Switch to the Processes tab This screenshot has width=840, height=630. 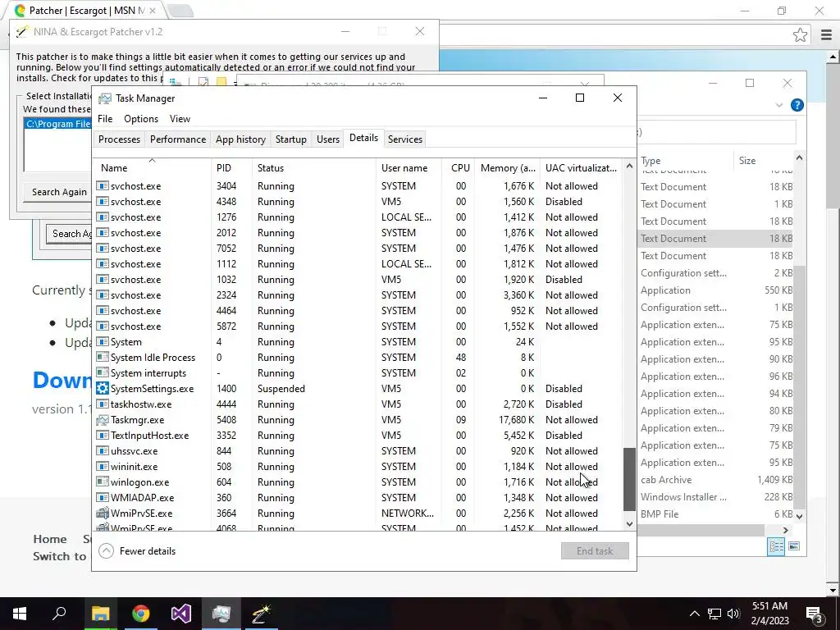(119, 139)
